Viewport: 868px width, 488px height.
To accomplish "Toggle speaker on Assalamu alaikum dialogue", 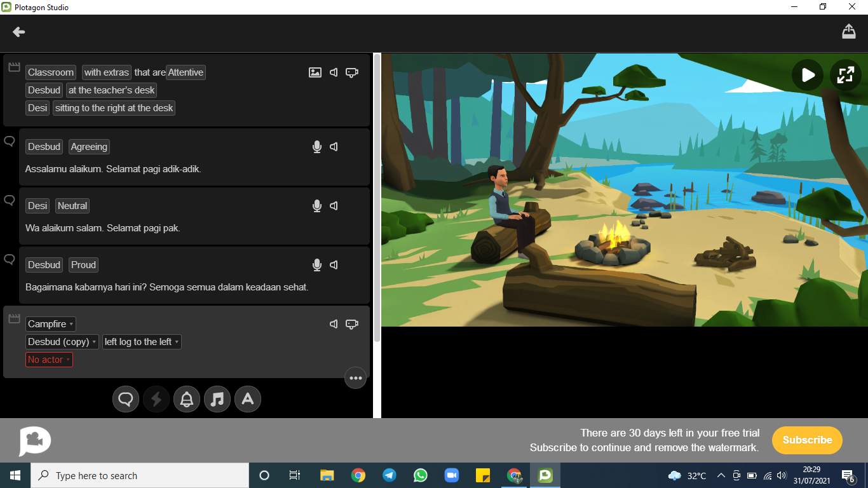I will click(x=334, y=147).
